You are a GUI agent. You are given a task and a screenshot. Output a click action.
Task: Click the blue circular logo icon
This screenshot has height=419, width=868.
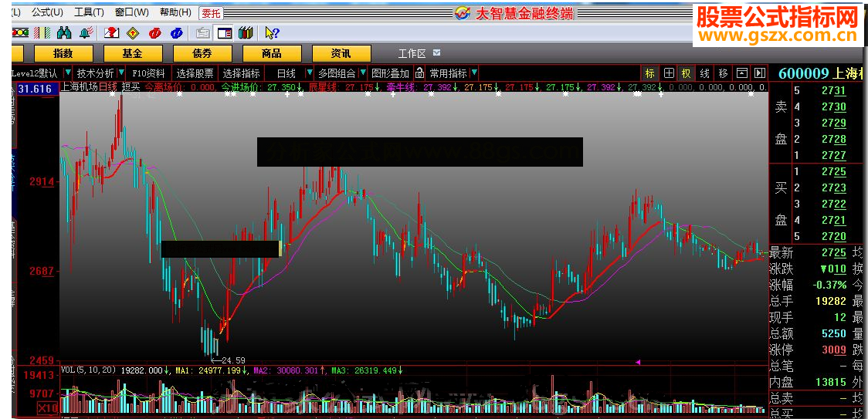[x=177, y=33]
